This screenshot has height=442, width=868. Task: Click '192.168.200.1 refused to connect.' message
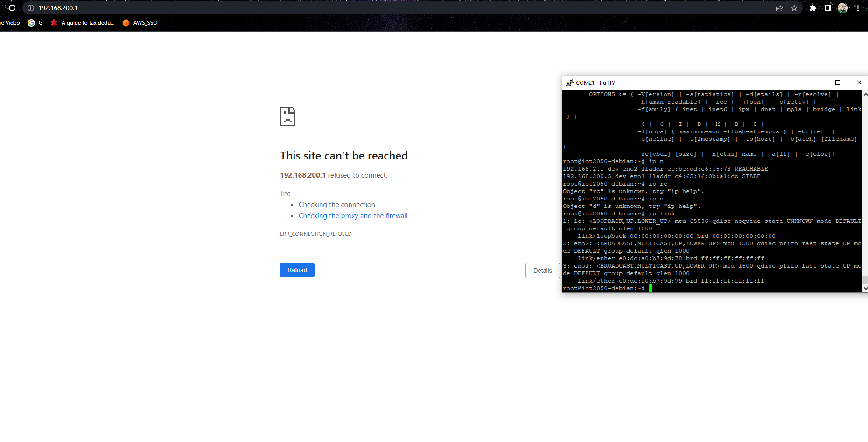point(334,175)
